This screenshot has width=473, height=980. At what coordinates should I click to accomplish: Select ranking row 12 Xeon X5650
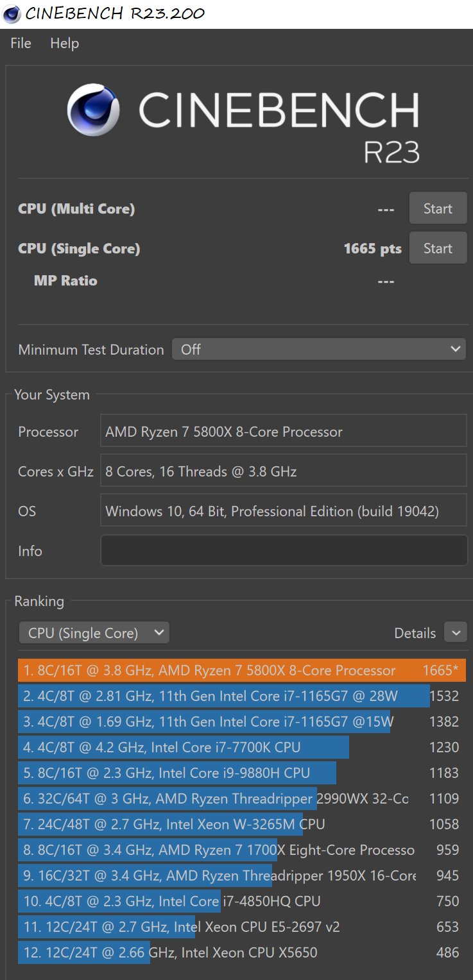(x=242, y=952)
